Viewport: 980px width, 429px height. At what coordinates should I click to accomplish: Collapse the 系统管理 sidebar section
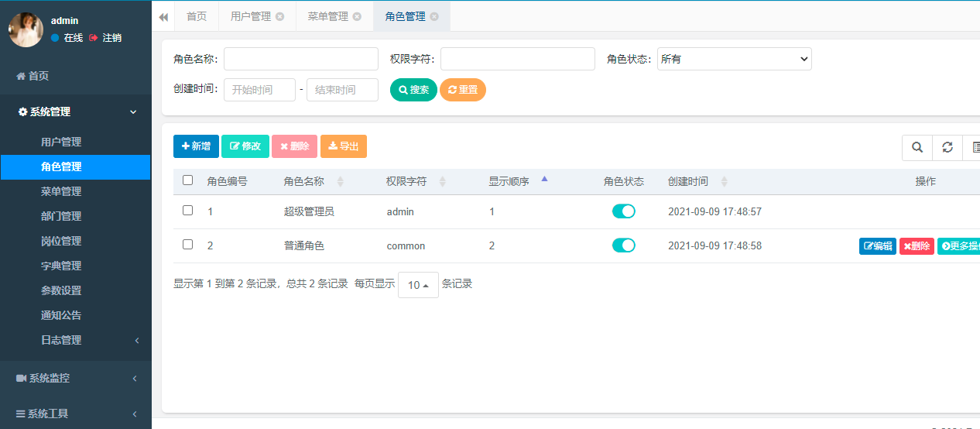coord(76,112)
